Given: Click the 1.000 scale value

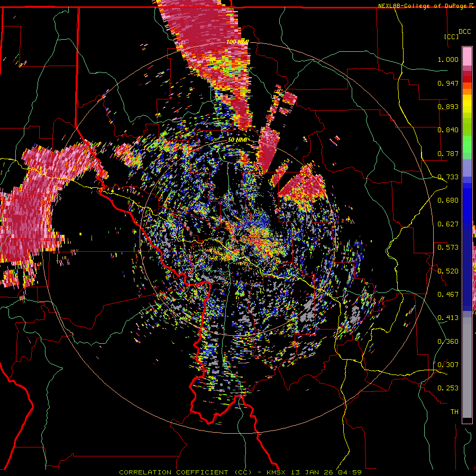Looking at the screenshot, I should (448, 59).
